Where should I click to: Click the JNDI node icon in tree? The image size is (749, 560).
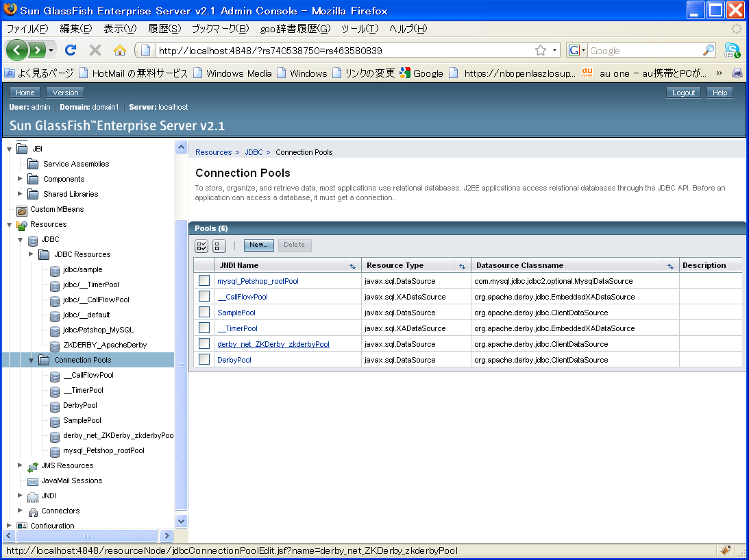(x=33, y=496)
